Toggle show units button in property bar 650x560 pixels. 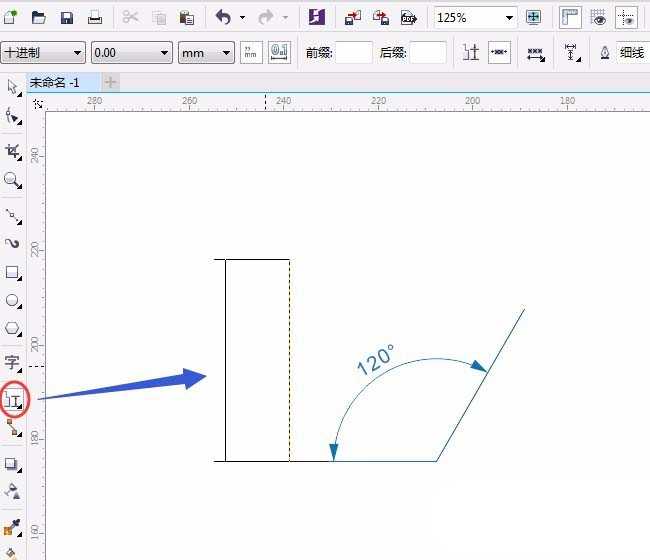click(x=253, y=52)
